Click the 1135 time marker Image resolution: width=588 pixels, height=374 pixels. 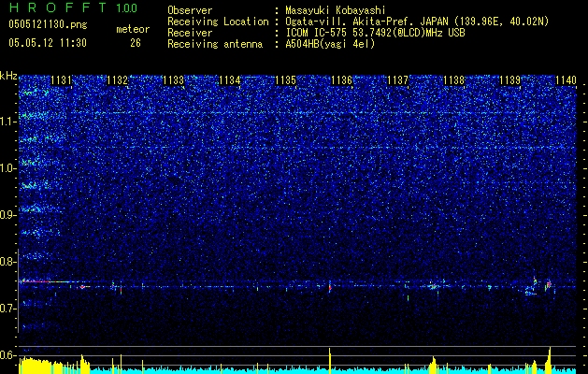point(286,79)
